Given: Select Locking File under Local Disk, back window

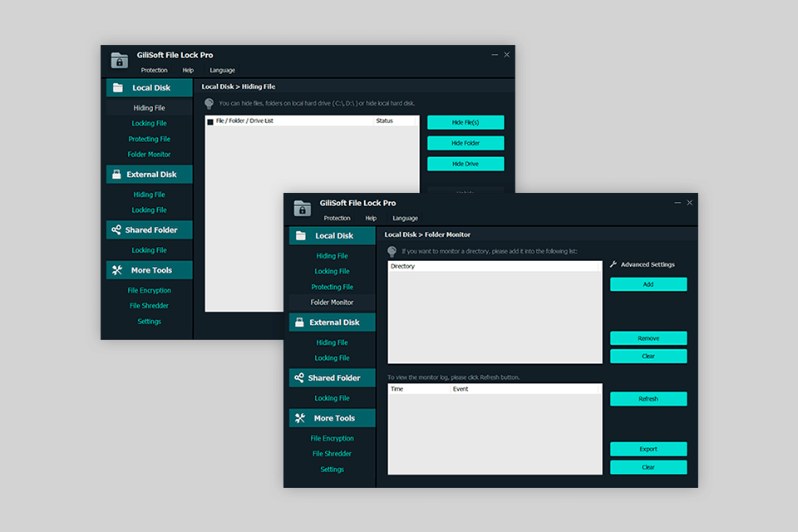Looking at the screenshot, I should point(149,123).
